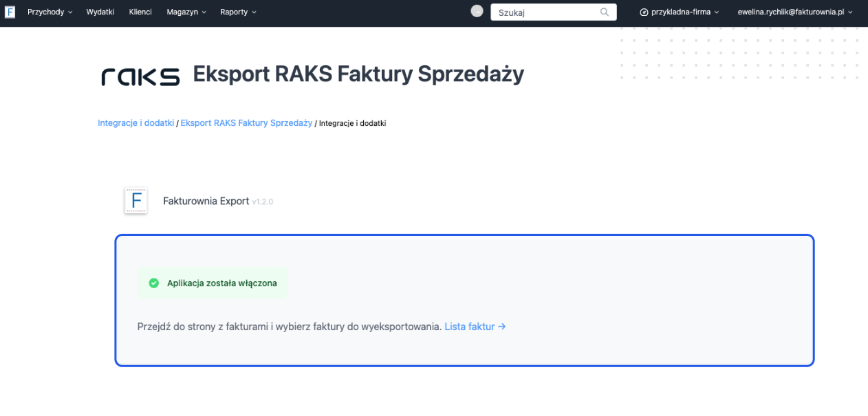Click the company globe icon beside przykladna-firma
868x416 pixels.
coord(642,12)
